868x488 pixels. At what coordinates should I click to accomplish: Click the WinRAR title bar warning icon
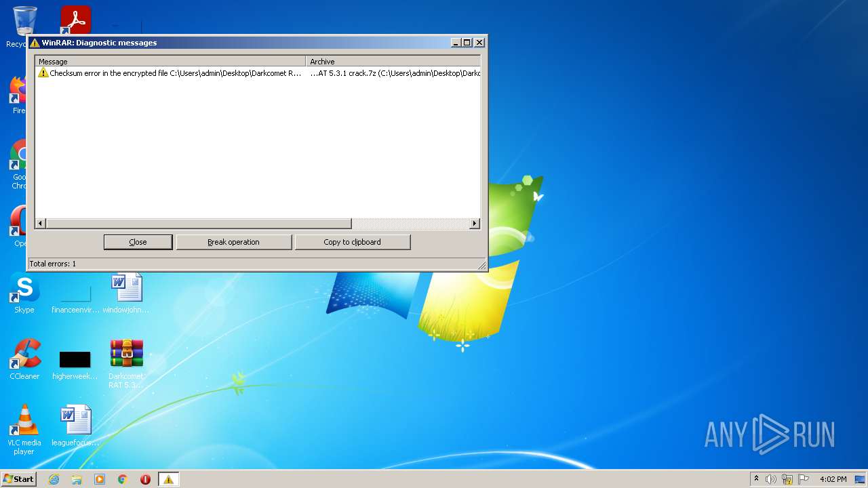35,43
